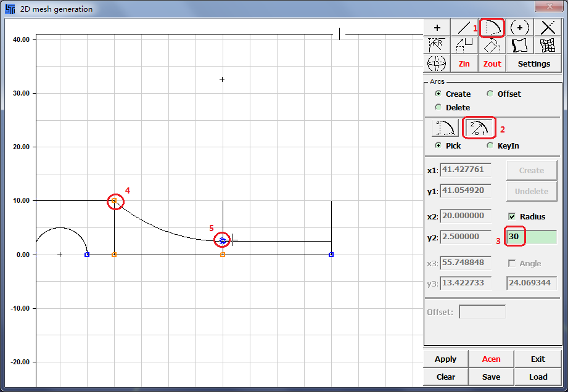
Task: Choose the two-point radius arc mode
Action: (x=479, y=128)
